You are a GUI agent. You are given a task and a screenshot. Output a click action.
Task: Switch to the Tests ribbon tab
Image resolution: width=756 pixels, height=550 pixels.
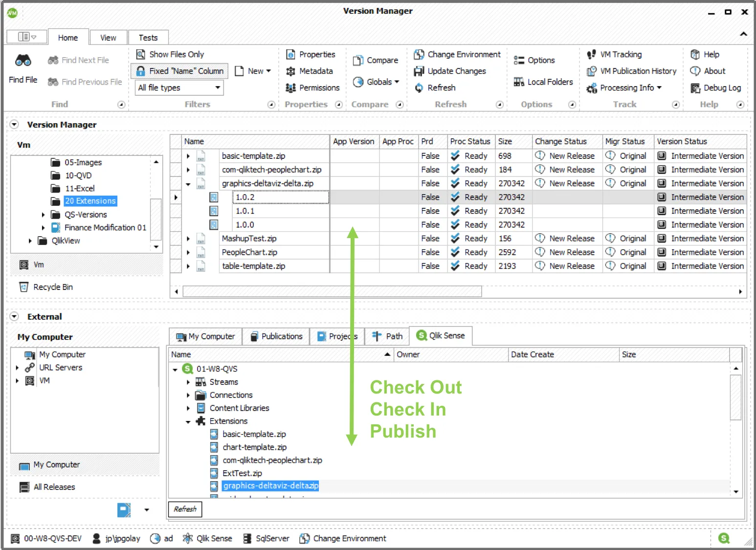148,38
